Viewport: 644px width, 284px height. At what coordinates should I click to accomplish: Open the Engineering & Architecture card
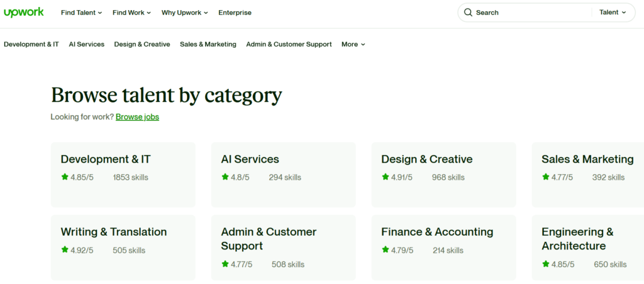coord(588,248)
